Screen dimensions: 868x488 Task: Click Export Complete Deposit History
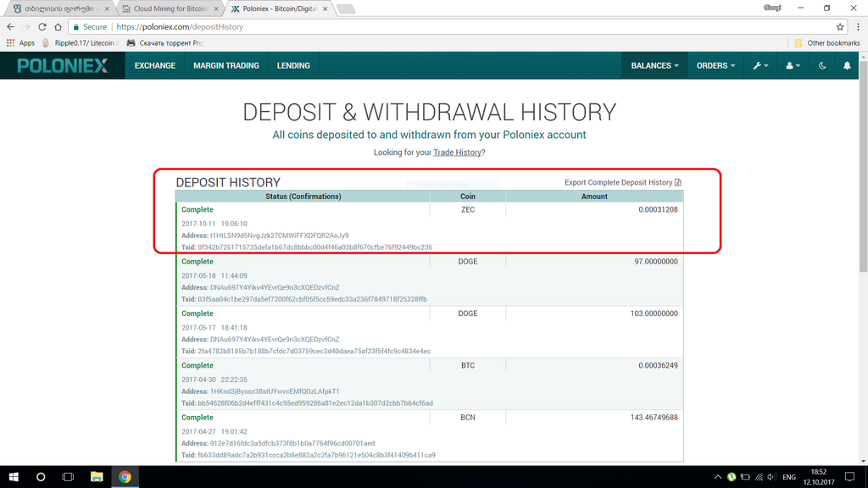point(618,182)
